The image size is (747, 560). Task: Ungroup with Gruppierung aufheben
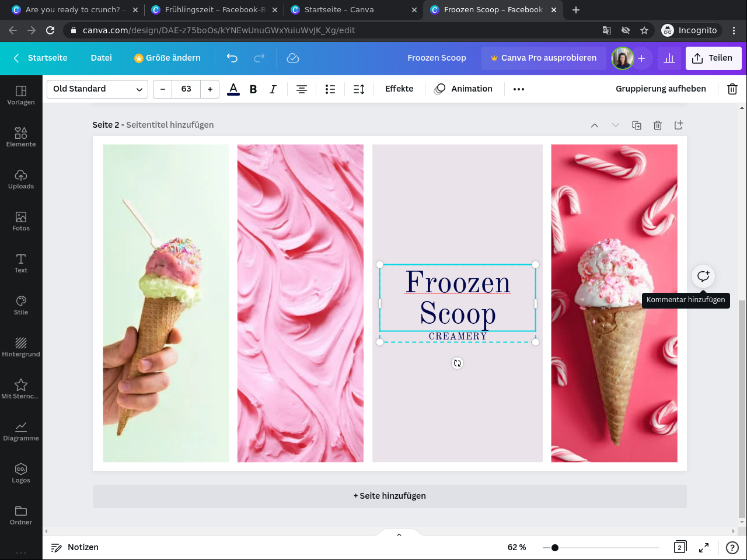[x=661, y=89]
